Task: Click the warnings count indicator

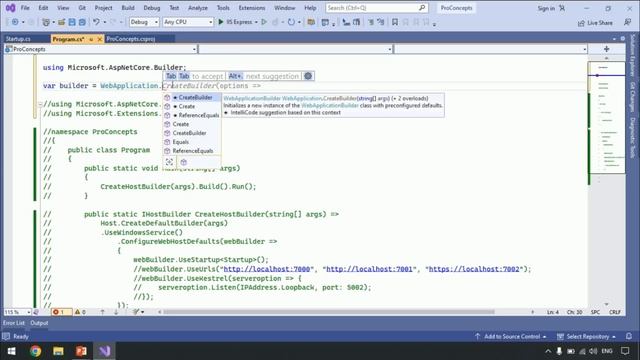Action: click(80, 312)
